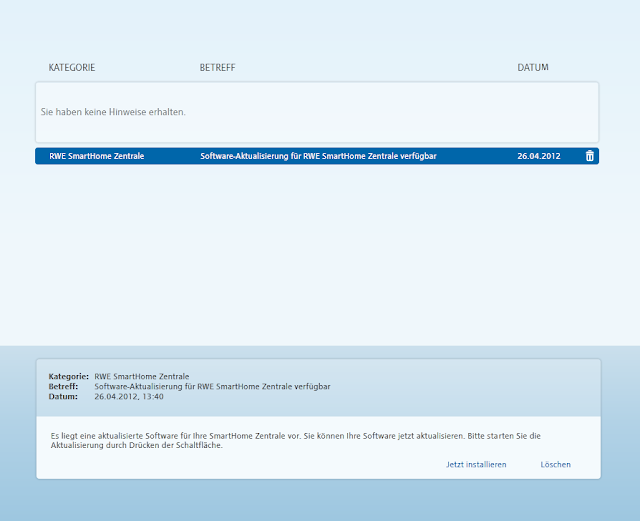This screenshot has height=521, width=640.
Task: Click the text 'Sie haben keine Hinweise erhalten.'
Action: 113,112
